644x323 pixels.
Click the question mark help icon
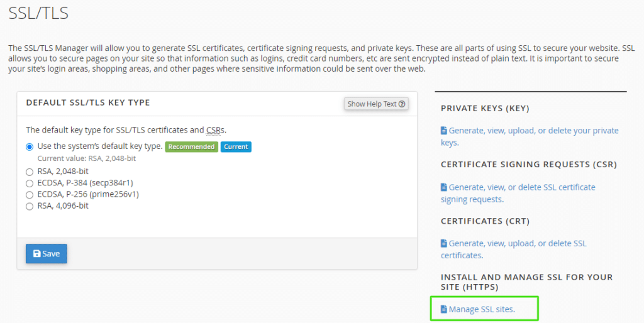402,104
